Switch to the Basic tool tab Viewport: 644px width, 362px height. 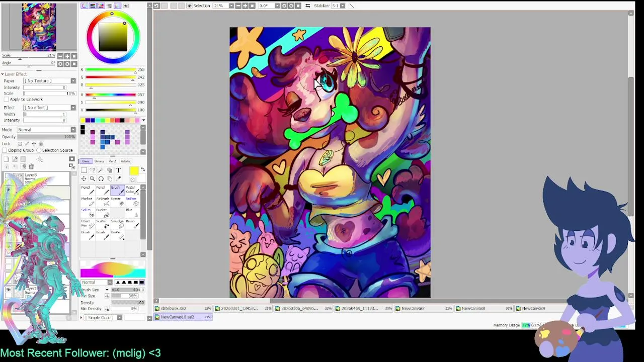pyautogui.click(x=86, y=161)
